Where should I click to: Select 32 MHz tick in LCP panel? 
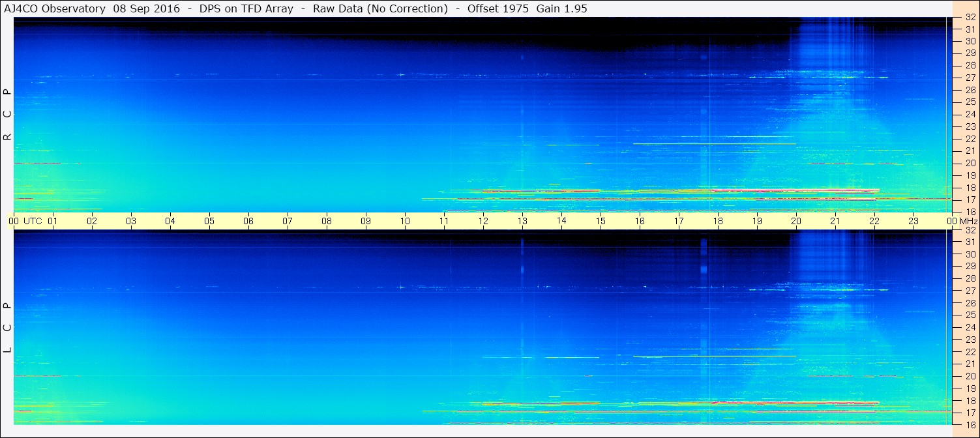[970, 230]
